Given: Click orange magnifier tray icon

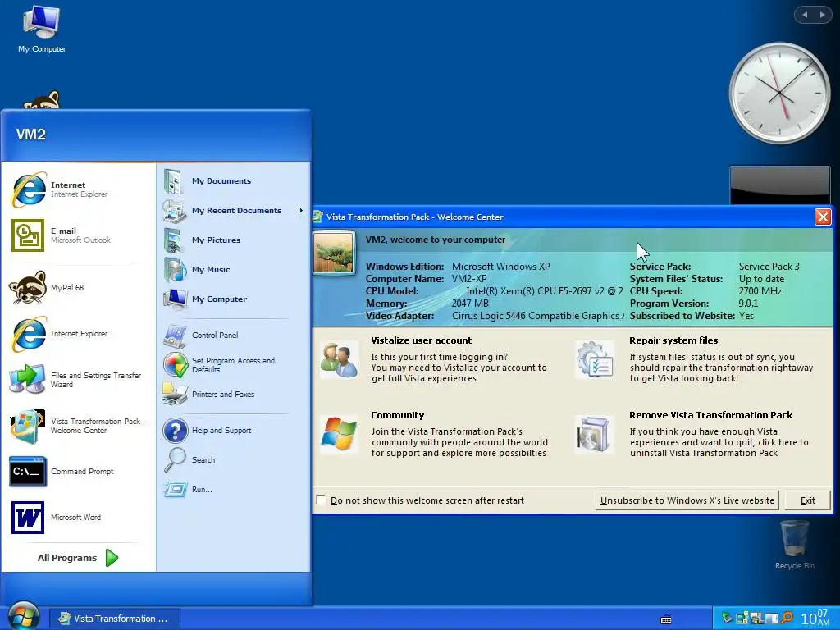Looking at the screenshot, I should pos(787,619).
